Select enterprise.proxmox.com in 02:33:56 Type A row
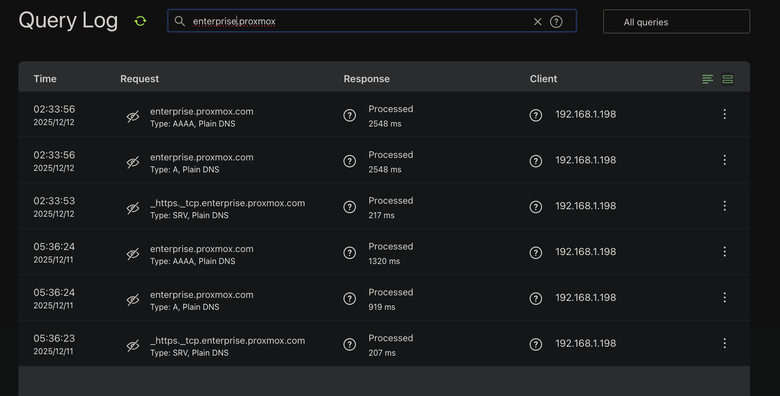 pyautogui.click(x=201, y=157)
